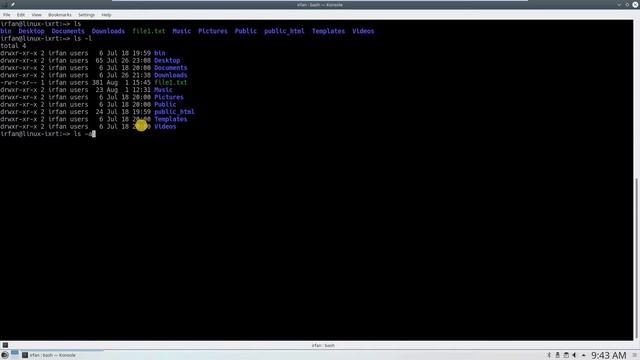Click 'Templates' in the ls -l listing

pyautogui.click(x=171, y=119)
